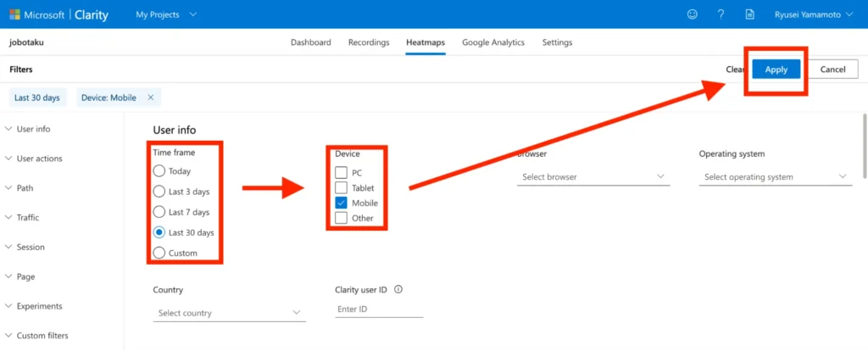The height and width of the screenshot is (351, 868).
Task: Open the Select operating system dropdown
Action: tap(776, 177)
